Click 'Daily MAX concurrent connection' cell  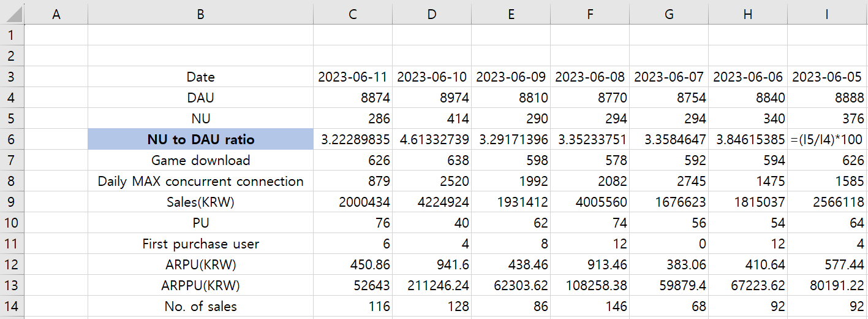coord(200,181)
